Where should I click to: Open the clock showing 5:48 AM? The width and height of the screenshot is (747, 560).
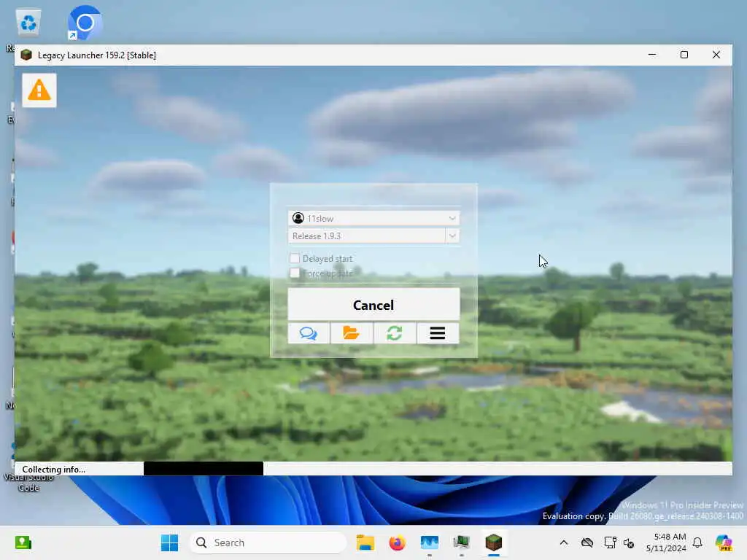[665, 542]
